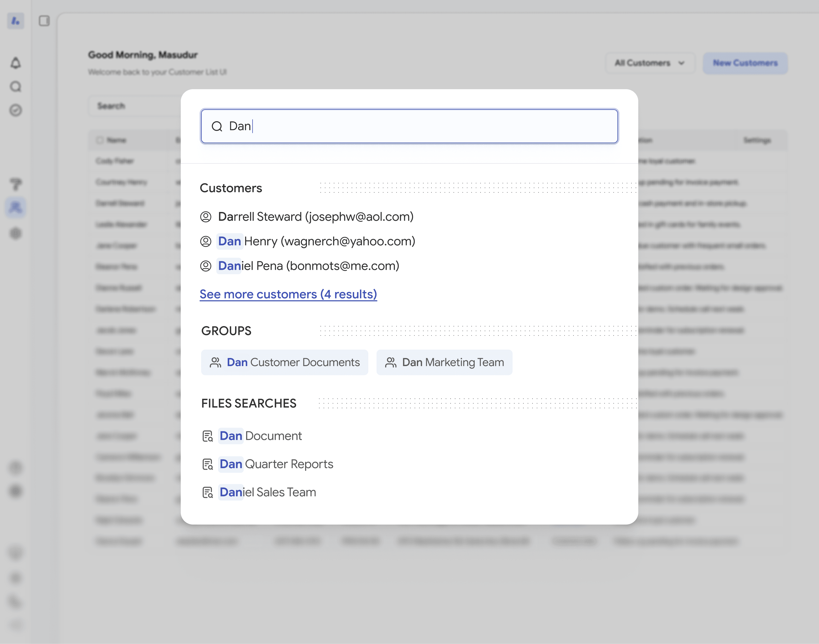Open the search icon in left sidebar
Viewport: 819px width, 644px height.
tap(15, 87)
